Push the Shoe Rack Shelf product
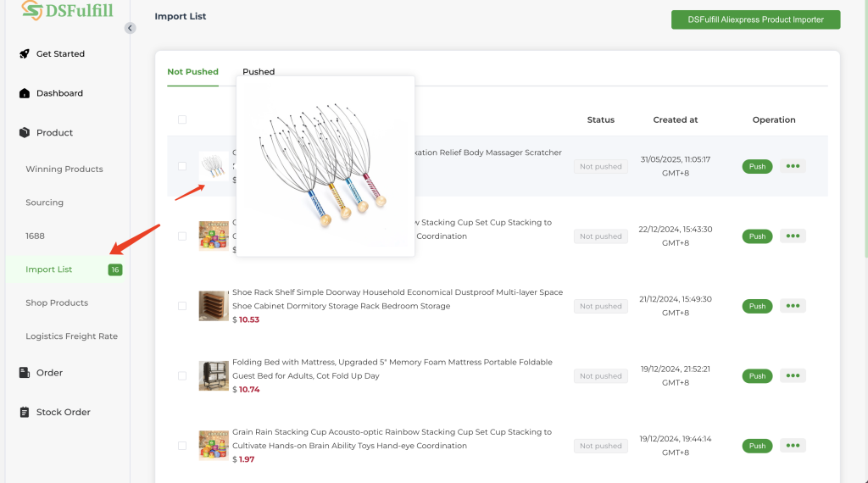868x483 pixels. 757,306
